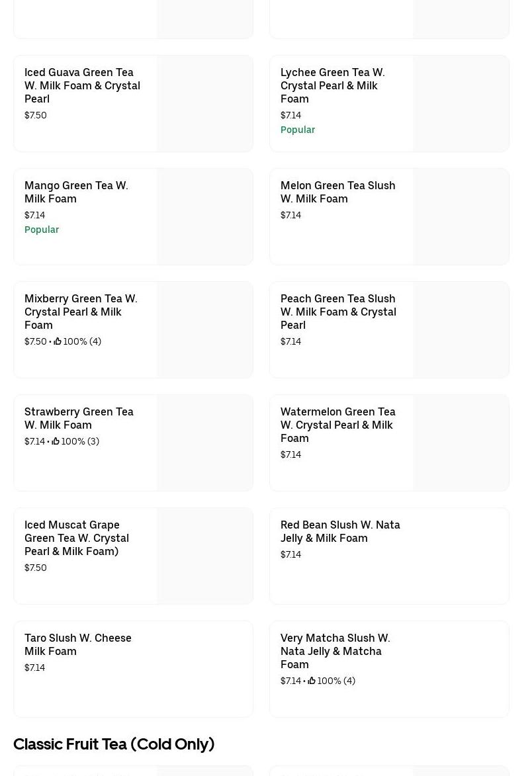Click Watermelon Green Tea image thumbnail
This screenshot has height=776, width=532.
pos(461,443)
